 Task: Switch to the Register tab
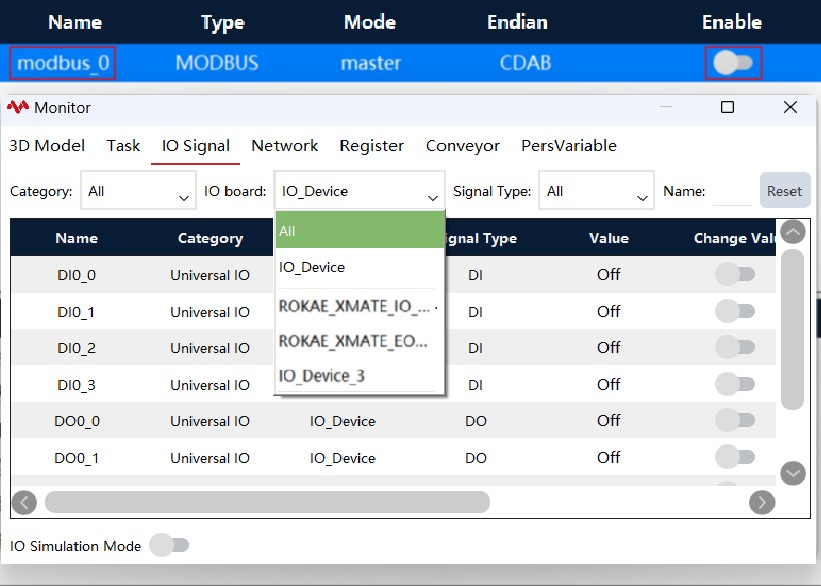(371, 146)
